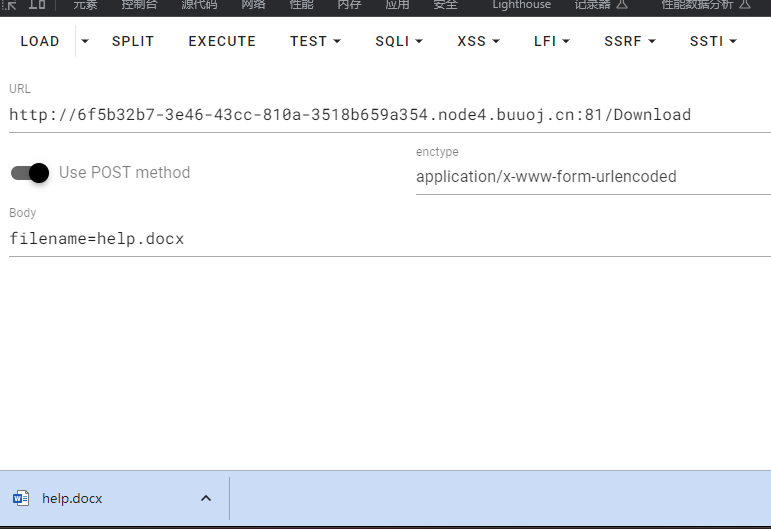Click the flask icon beside 记录器

tap(622, 4)
